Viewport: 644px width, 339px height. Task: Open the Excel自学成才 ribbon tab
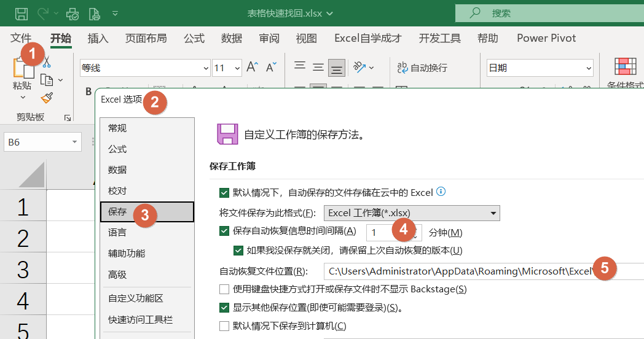[367, 38]
